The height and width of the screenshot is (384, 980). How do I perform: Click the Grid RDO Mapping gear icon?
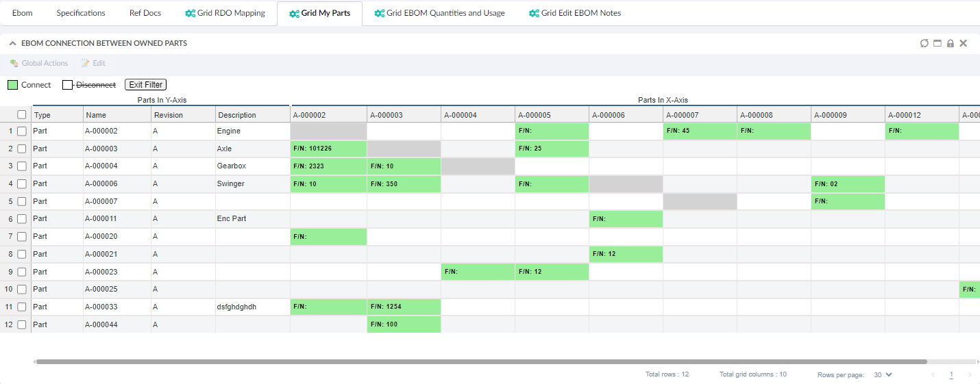(190, 13)
